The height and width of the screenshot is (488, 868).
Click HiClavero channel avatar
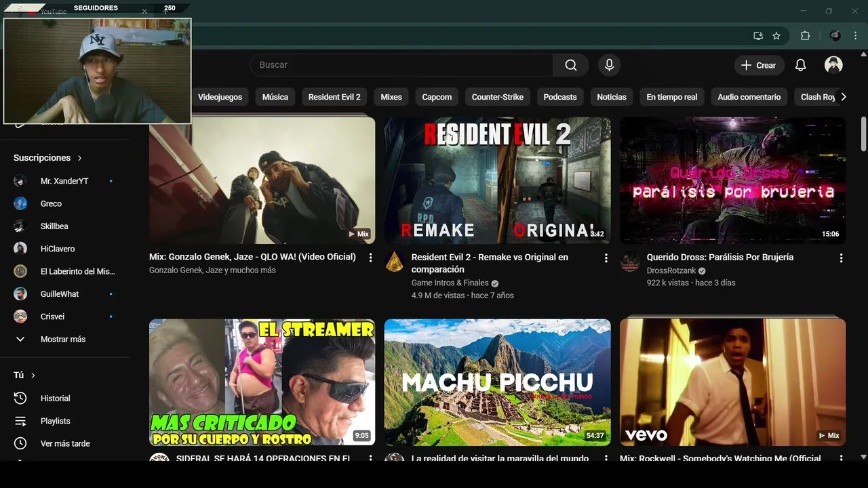coord(20,249)
